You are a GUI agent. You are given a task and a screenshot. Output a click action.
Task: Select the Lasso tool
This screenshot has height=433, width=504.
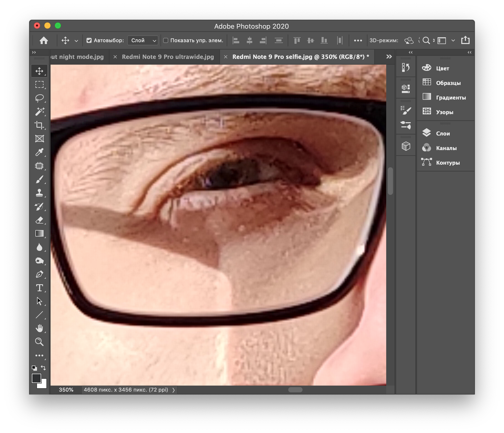click(x=39, y=98)
